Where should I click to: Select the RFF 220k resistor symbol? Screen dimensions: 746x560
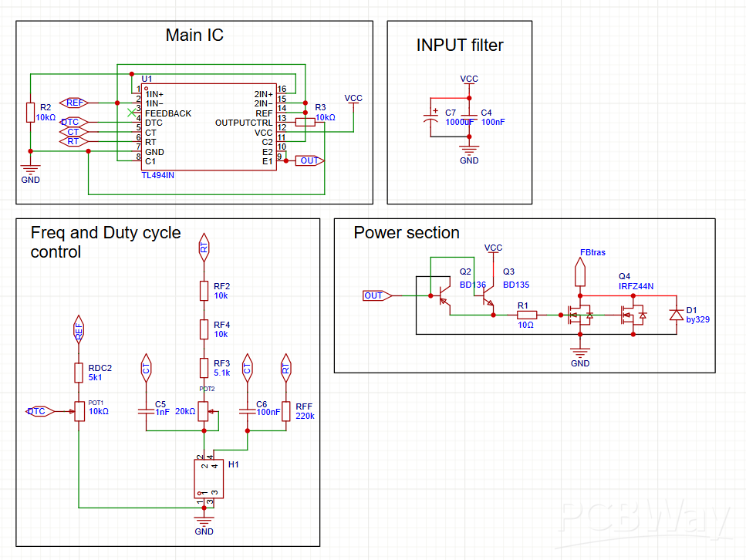pyautogui.click(x=286, y=412)
